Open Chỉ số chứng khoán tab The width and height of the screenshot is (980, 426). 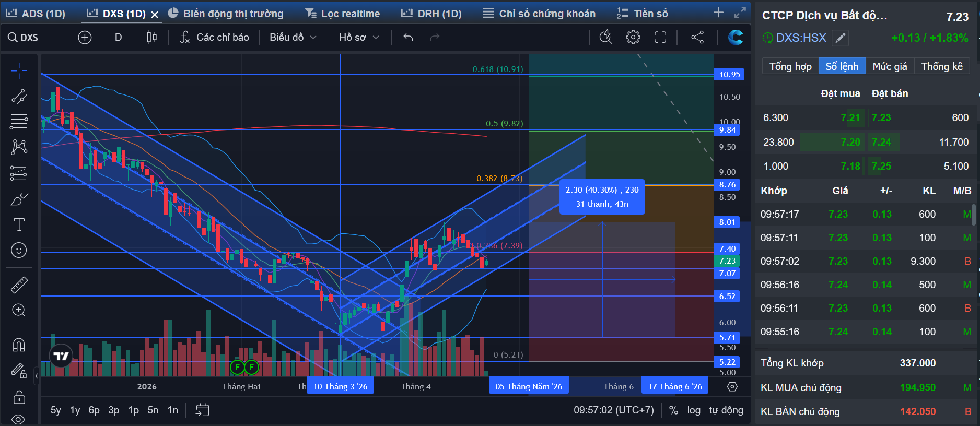[539, 14]
